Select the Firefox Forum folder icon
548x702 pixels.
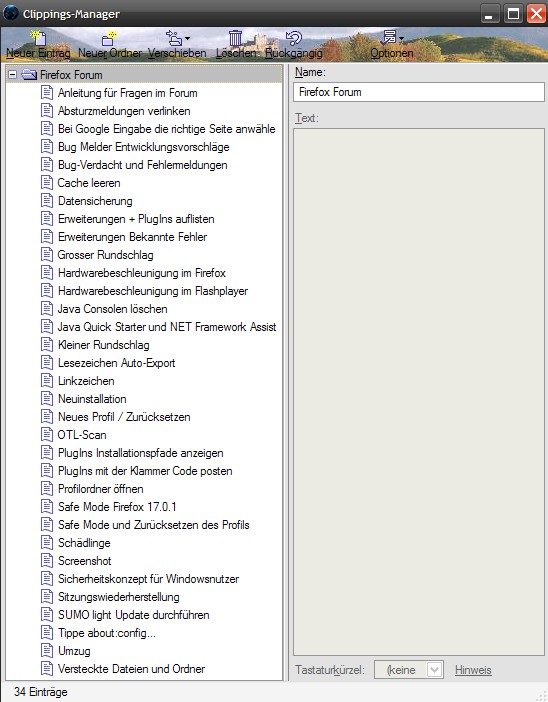29,75
